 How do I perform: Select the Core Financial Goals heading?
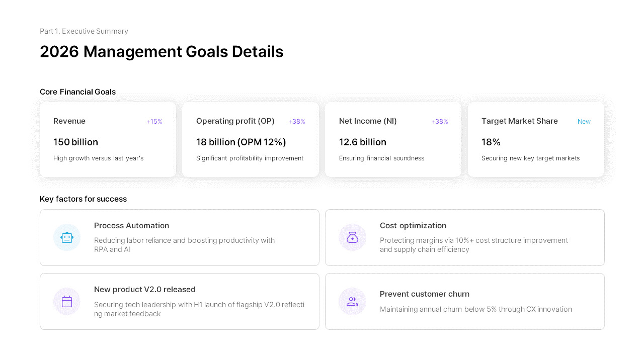pyautogui.click(x=77, y=92)
